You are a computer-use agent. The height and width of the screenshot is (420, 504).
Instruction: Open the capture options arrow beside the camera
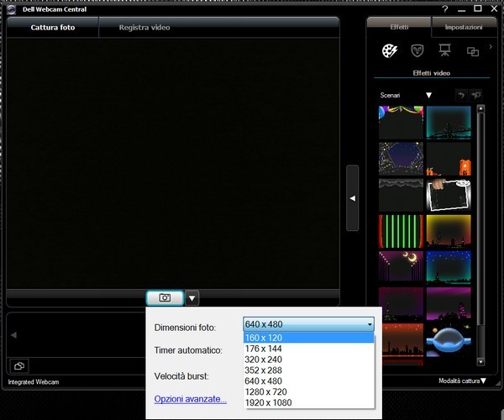[192, 297]
